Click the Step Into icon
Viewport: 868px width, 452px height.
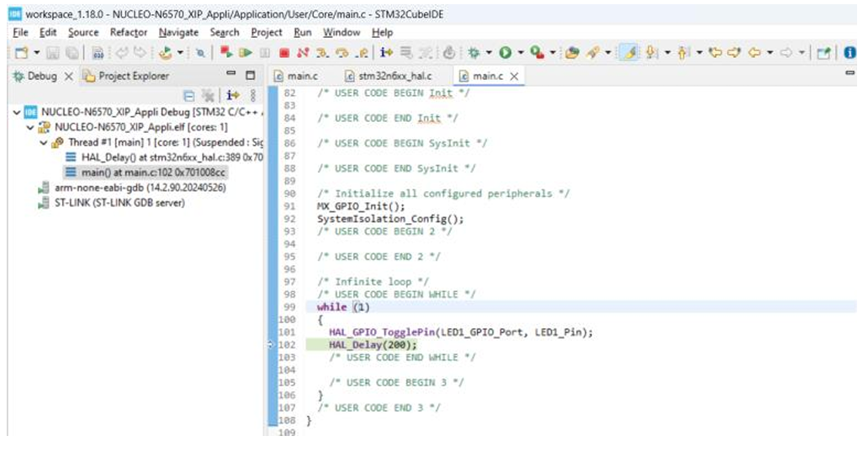[322, 53]
